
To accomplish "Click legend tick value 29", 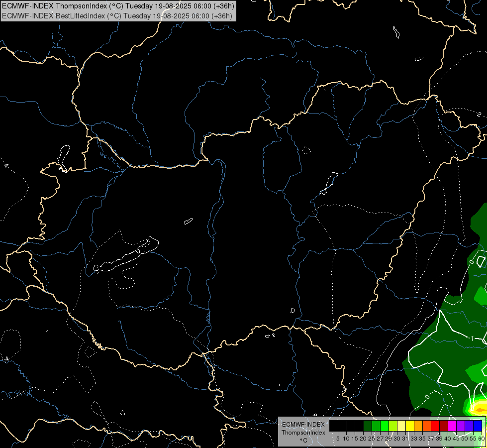I will pos(389,439).
